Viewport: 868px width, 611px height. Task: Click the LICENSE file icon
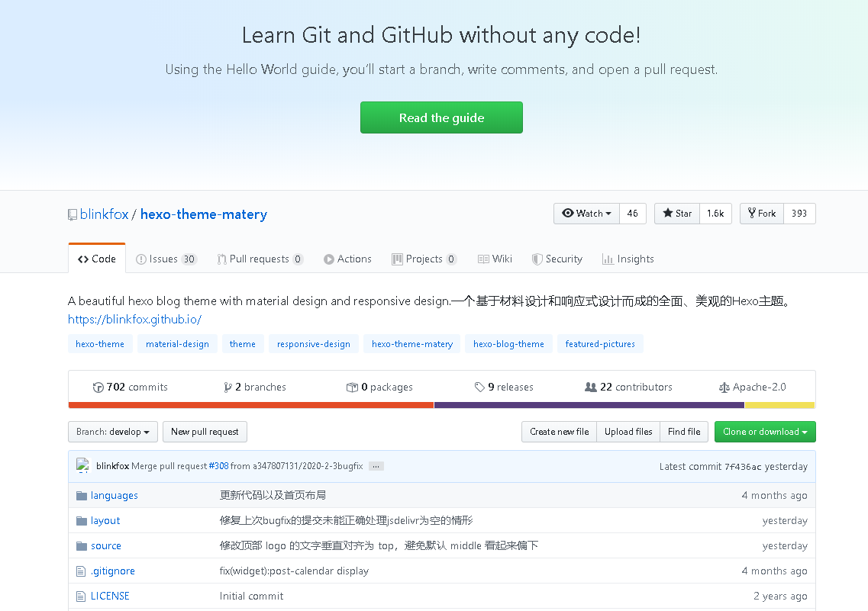(81, 597)
